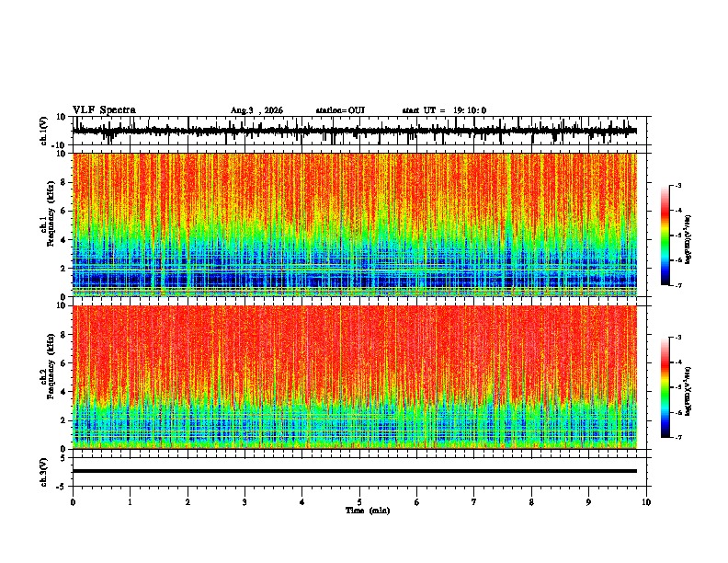Select the "Aug.3 , 2026" date text
This screenshot has height=563, width=728.
[x=256, y=110]
